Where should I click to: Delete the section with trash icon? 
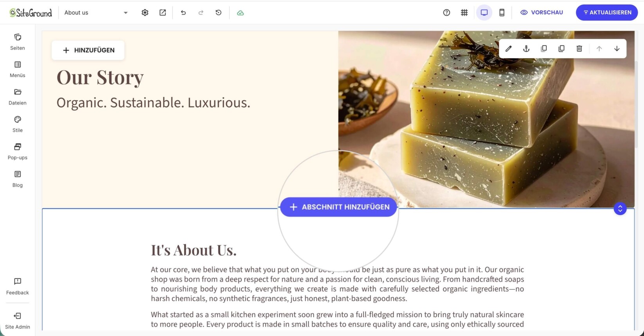pos(579,49)
